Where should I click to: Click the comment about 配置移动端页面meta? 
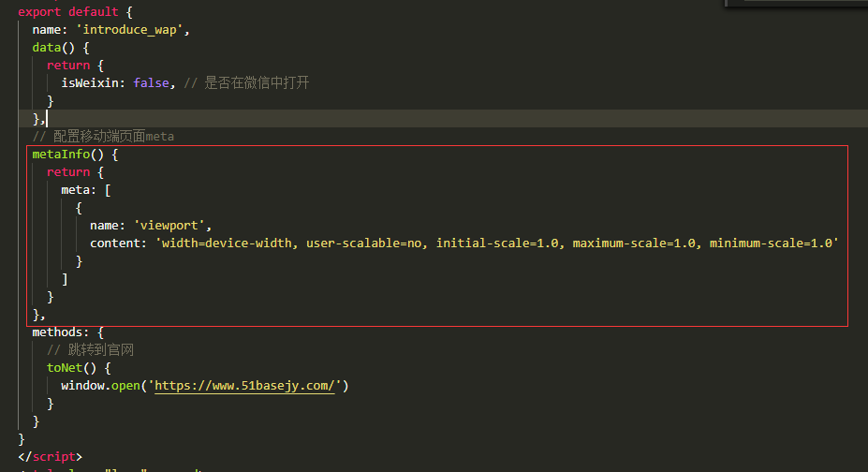(103, 136)
